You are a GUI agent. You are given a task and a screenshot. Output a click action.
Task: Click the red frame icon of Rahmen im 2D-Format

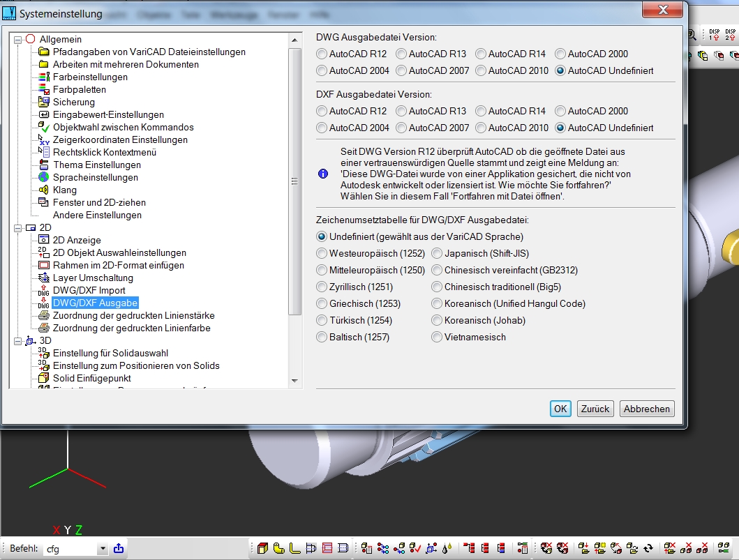[43, 265]
